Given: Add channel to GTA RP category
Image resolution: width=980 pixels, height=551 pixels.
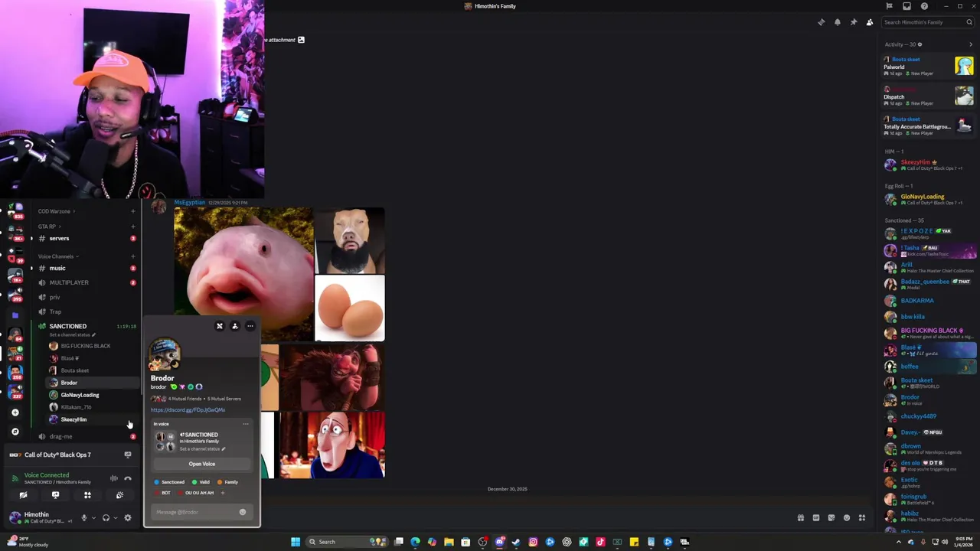Looking at the screenshot, I should click(133, 227).
